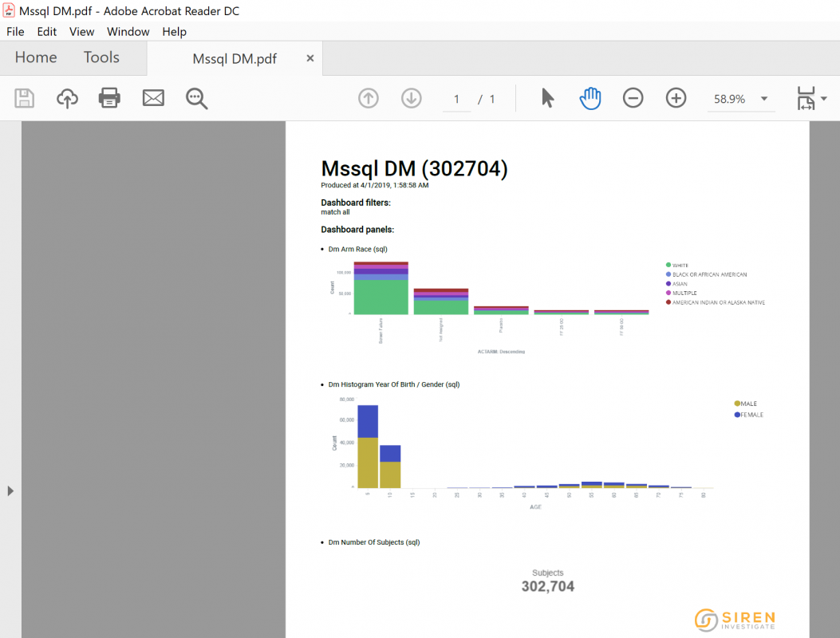Open the File menu
The width and height of the screenshot is (840, 638).
15,32
